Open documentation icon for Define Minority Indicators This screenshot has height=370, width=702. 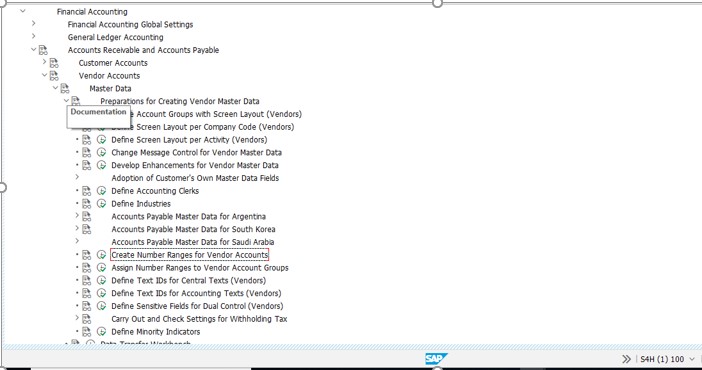coord(86,332)
